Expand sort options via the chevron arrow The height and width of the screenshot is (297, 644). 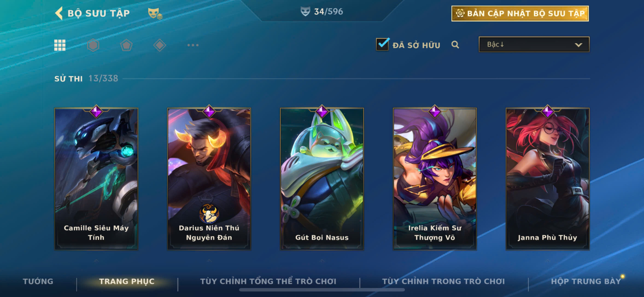[578, 45]
